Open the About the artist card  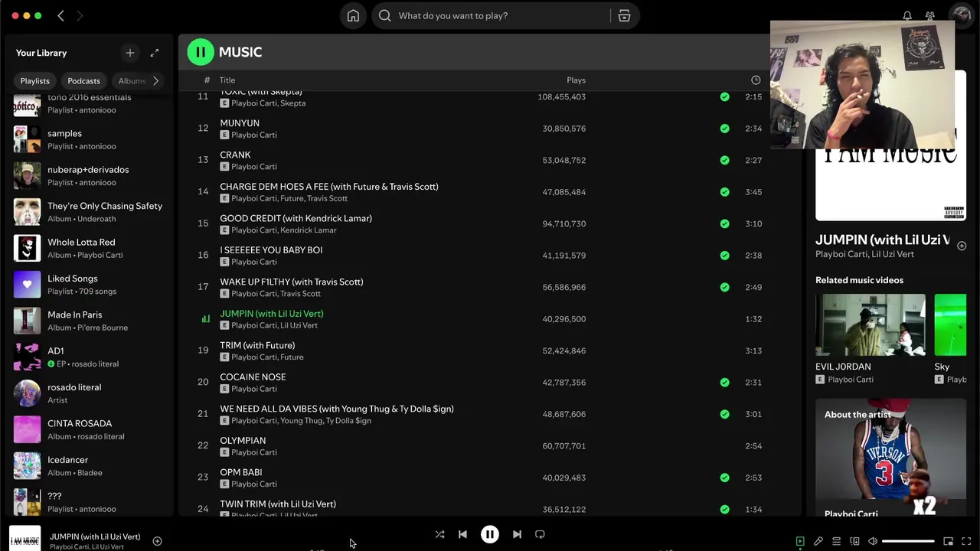890,458
